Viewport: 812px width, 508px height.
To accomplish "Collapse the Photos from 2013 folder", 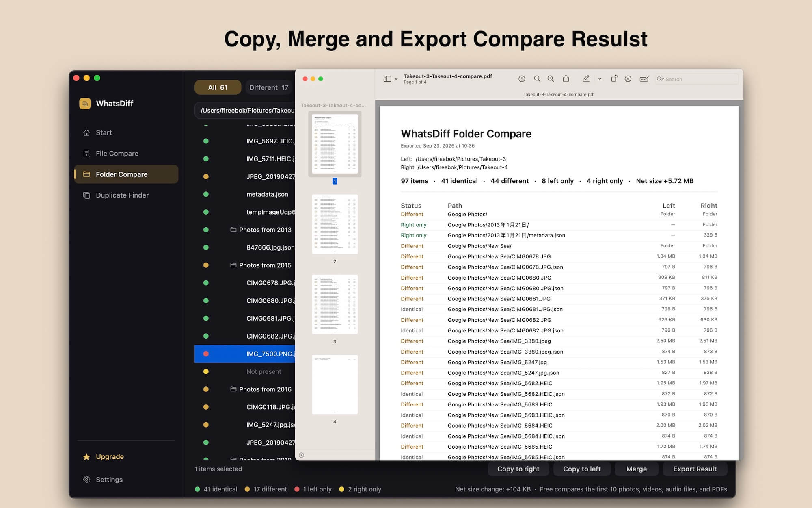I will 233,230.
